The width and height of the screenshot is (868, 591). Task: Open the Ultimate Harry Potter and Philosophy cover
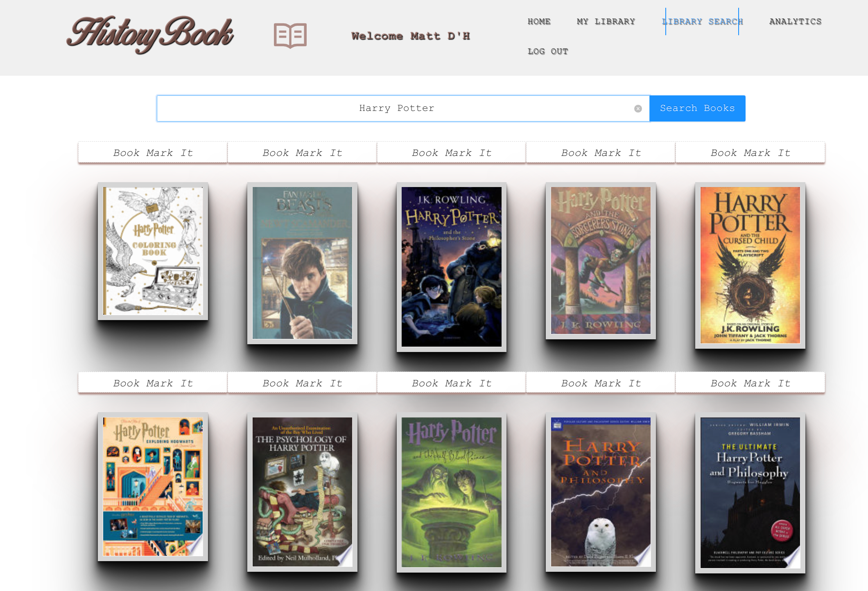(750, 492)
